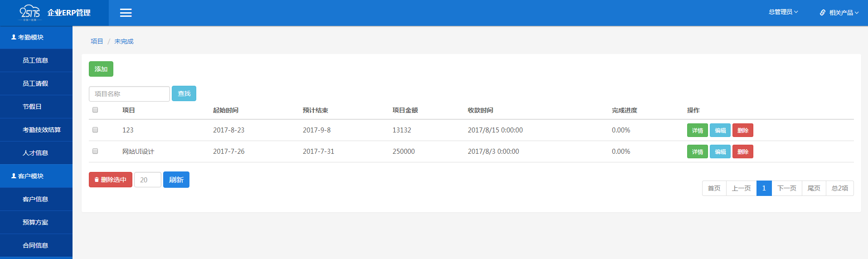868x259 pixels.
Task: Click the 项目名称 search input field
Action: (129, 94)
